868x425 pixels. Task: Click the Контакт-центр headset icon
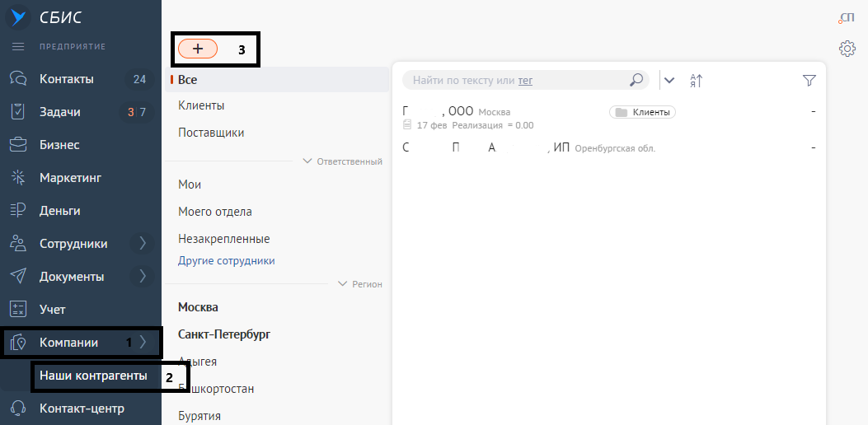18,409
